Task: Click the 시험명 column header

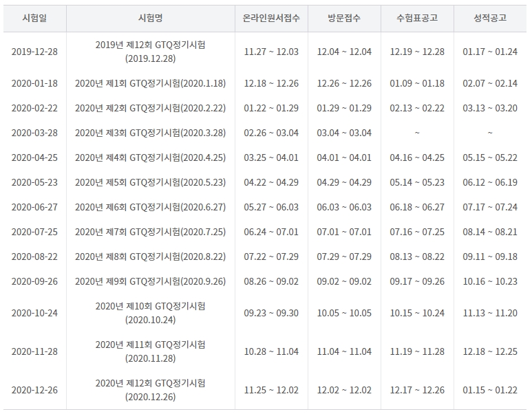Action: coord(150,18)
